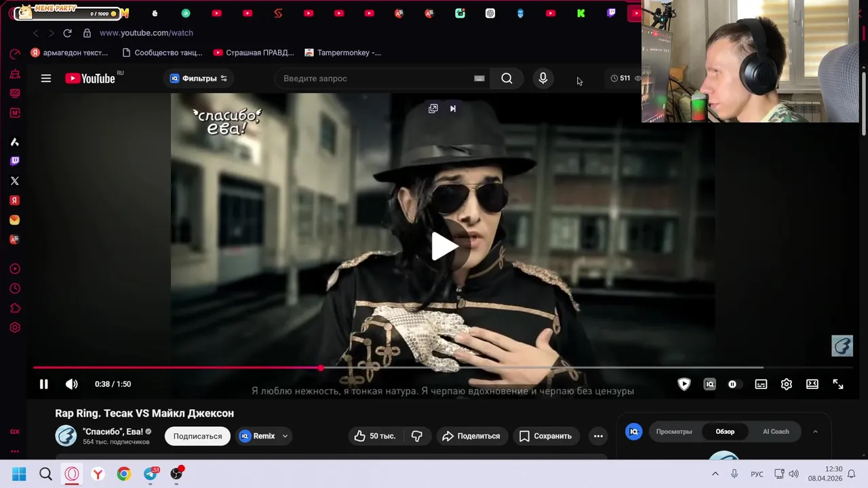The height and width of the screenshot is (488, 868).
Task: Enter full screen mode
Action: coord(838,384)
